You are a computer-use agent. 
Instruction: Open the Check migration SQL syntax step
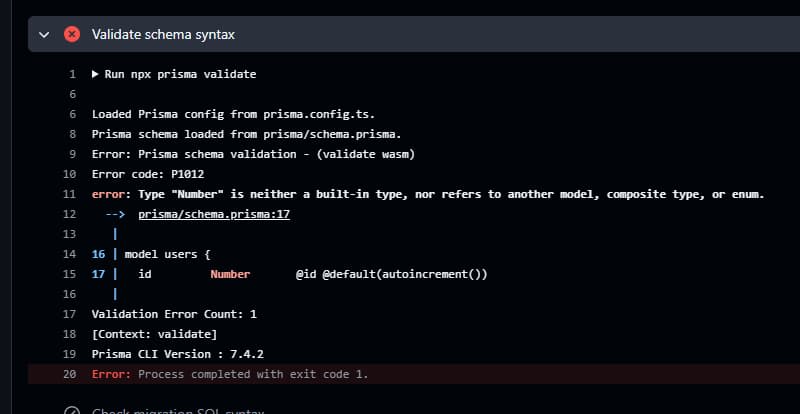(178, 410)
